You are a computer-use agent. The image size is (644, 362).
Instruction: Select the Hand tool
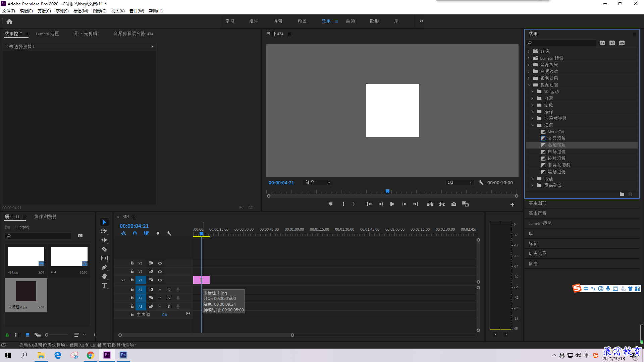pos(104,276)
